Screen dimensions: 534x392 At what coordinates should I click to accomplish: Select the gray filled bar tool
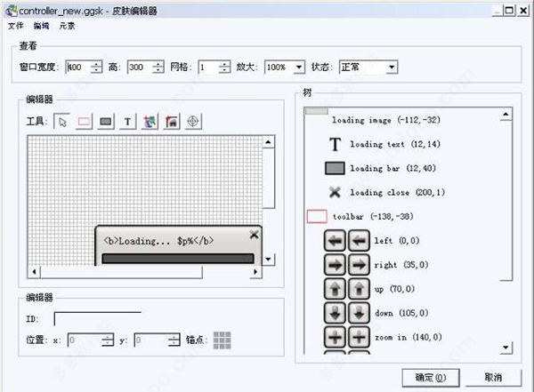pos(105,122)
